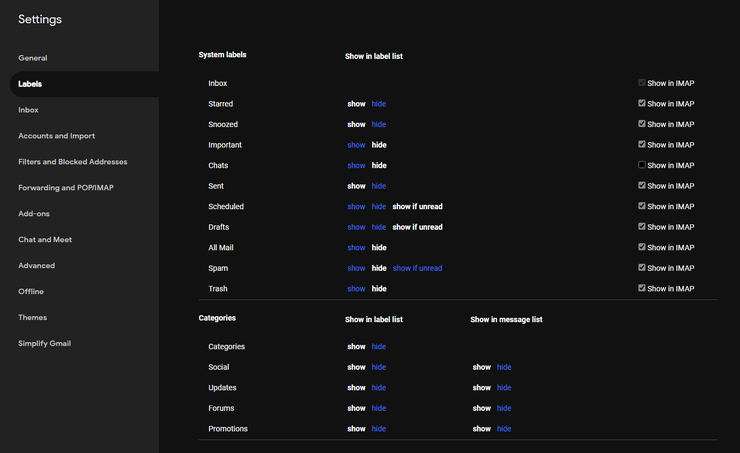Show the Important label in label list
This screenshot has height=453, width=740.
[356, 145]
